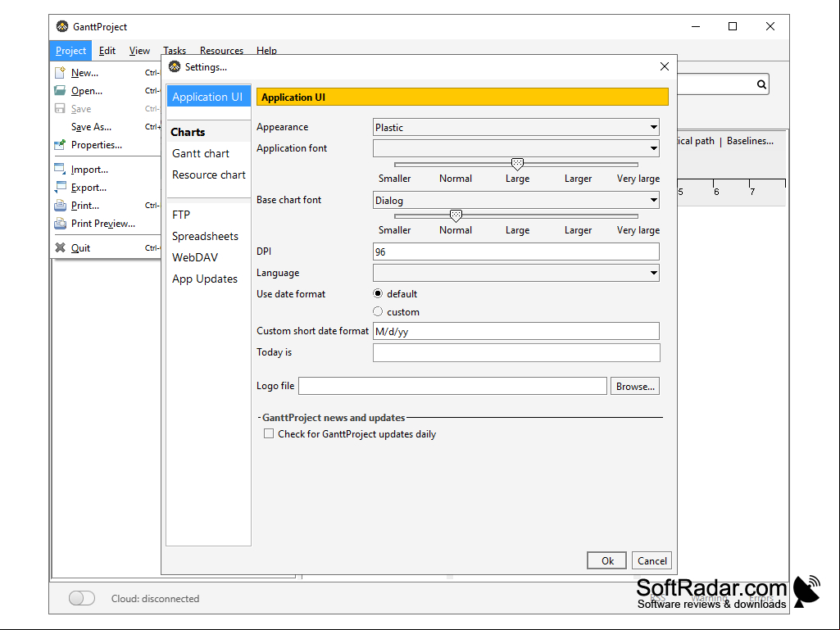This screenshot has height=630, width=840.
Task: Click the search magnifier icon in main window
Action: (x=761, y=84)
